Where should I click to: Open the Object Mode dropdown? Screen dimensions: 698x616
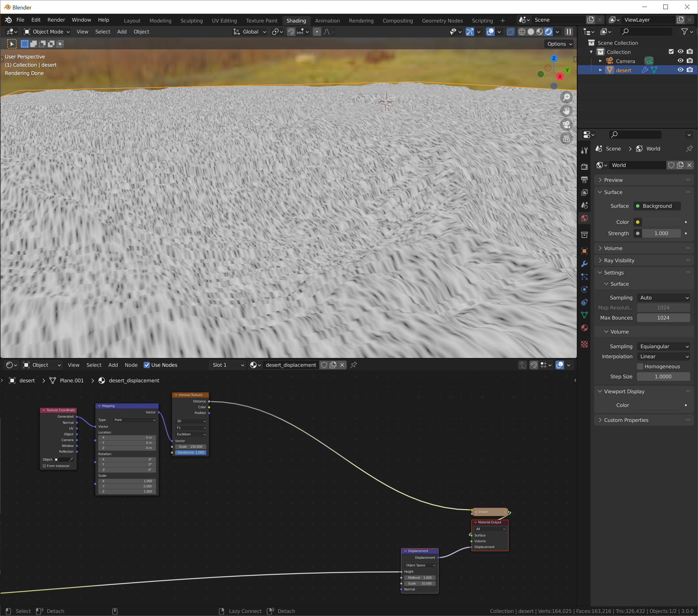click(47, 32)
